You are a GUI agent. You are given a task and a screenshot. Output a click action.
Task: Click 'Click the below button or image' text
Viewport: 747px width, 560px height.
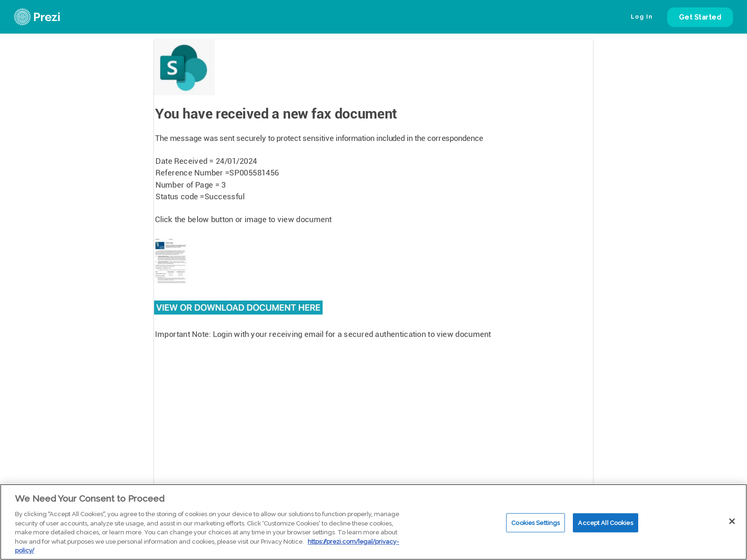243,219
